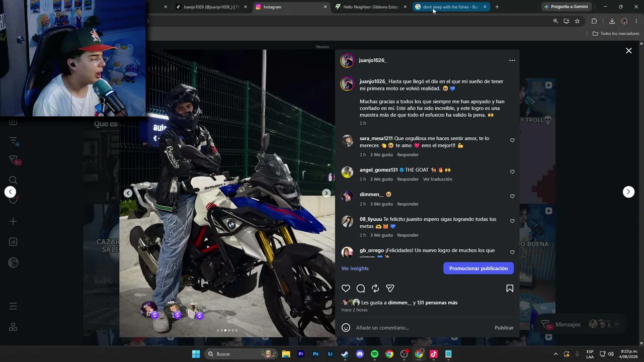
Task: Launch Premiere Pro from the taskbar
Action: pos(301,354)
